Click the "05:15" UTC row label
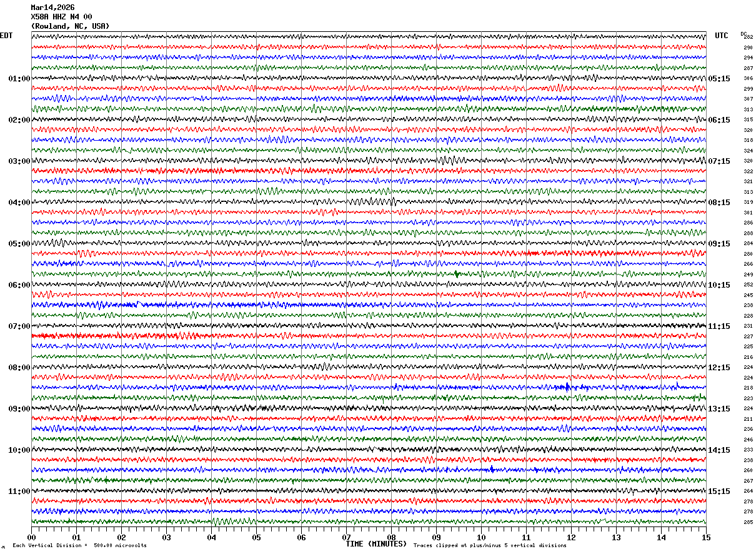 (x=719, y=79)
